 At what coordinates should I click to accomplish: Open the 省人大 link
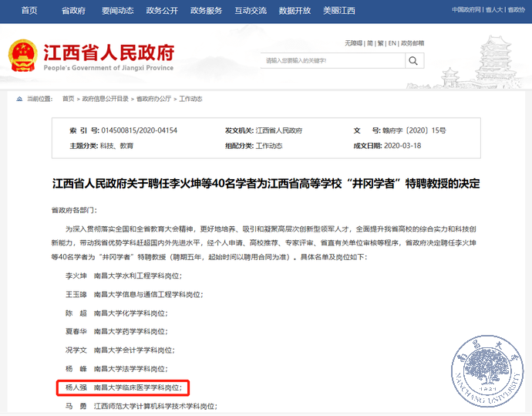(x=494, y=10)
